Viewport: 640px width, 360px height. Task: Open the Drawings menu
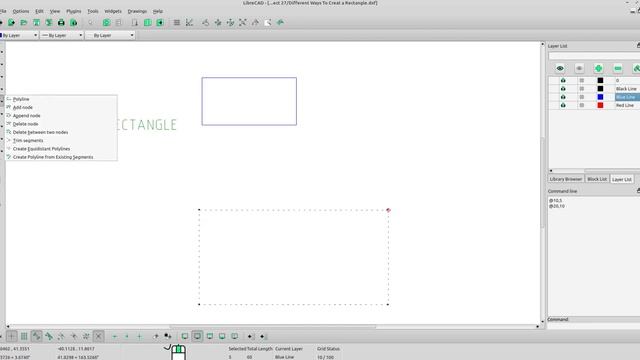[137, 11]
